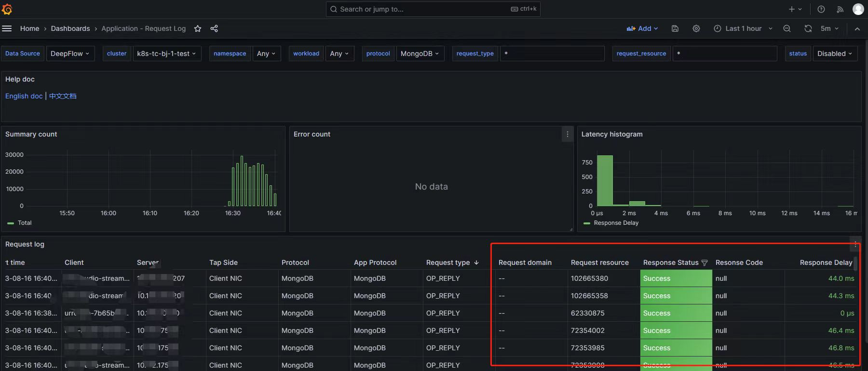Open the help question mark icon
The width and height of the screenshot is (868, 371).
click(821, 9)
